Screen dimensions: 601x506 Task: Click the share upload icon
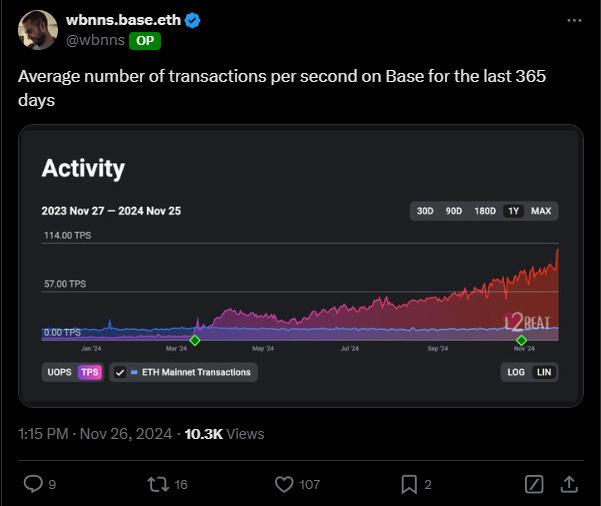click(568, 484)
